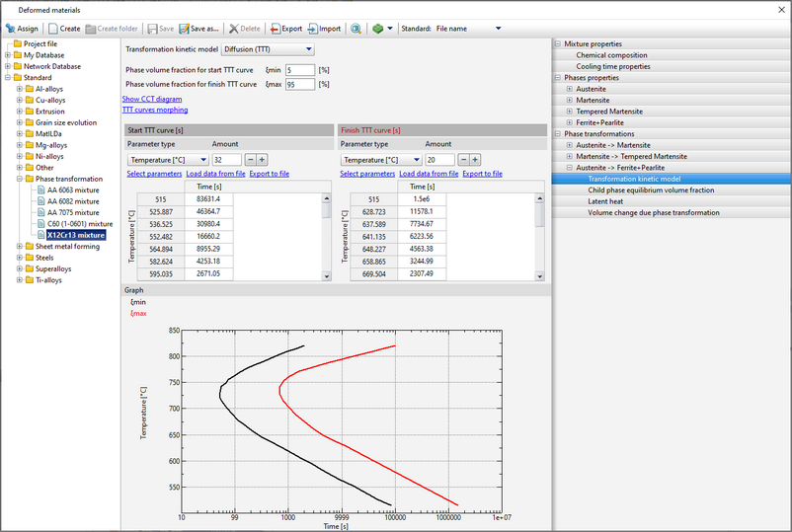
Task: Click the magnifier search icon in toolbar
Action: click(355, 29)
